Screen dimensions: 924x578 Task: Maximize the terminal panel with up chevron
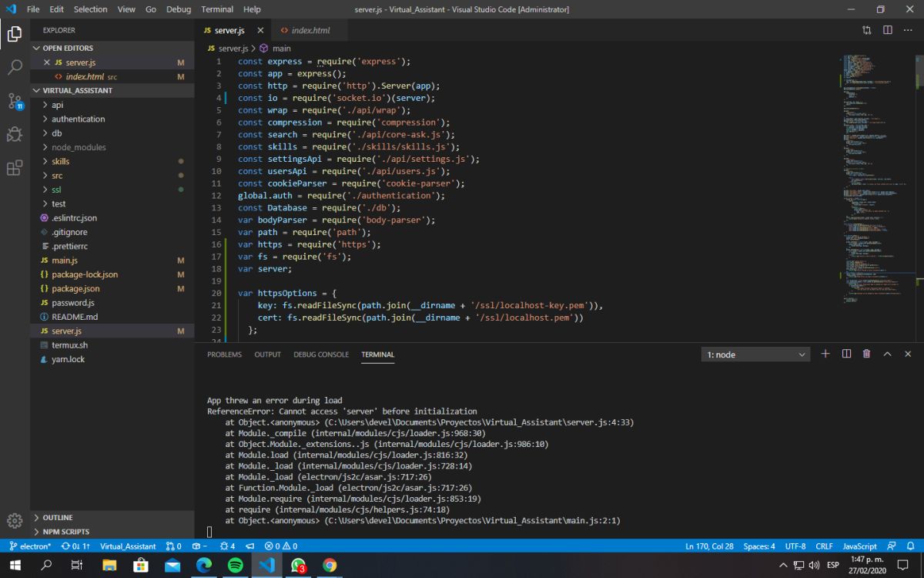coord(887,354)
